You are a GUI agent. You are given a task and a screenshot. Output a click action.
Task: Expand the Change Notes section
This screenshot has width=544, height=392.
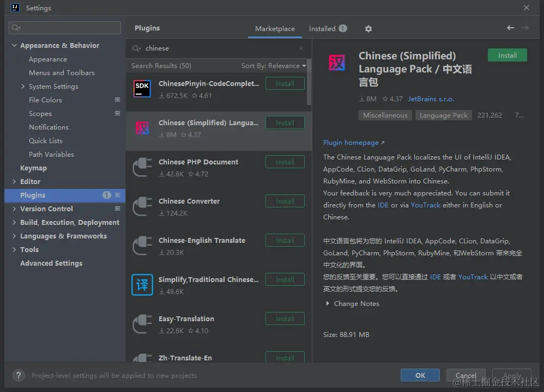(328, 304)
